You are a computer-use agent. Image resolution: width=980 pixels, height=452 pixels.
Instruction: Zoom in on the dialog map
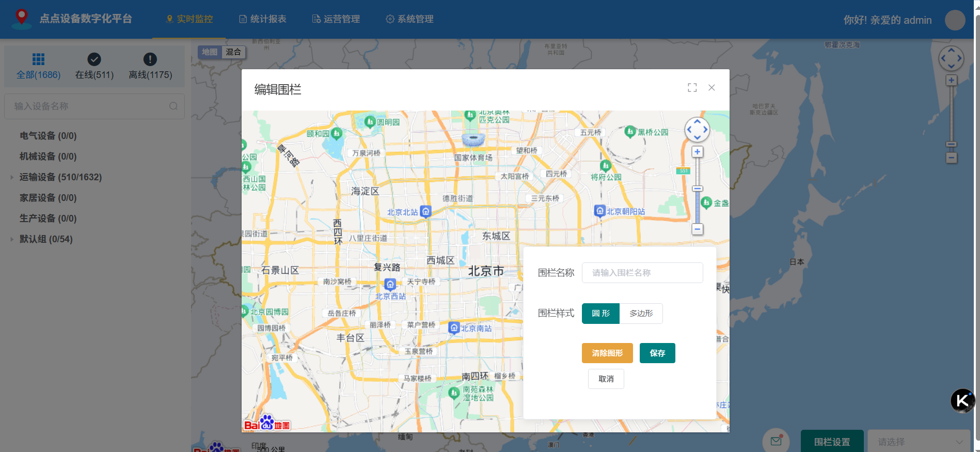tap(697, 152)
